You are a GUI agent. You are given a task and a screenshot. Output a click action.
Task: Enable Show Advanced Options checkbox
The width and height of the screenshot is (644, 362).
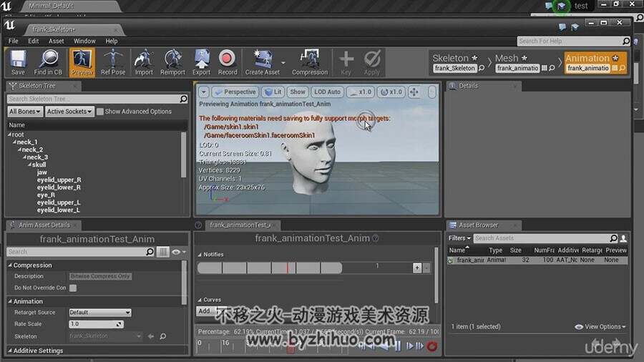[99, 112]
